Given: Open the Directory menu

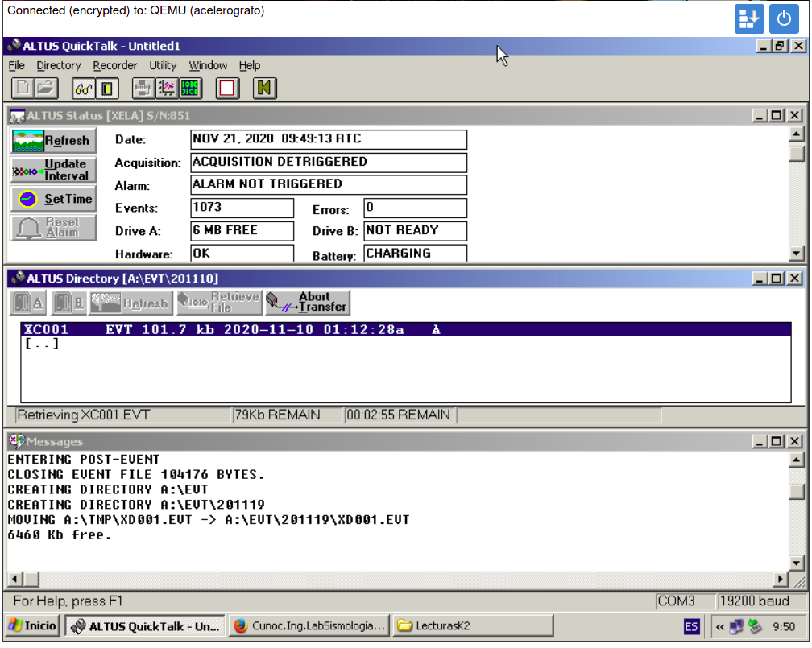Looking at the screenshot, I should tap(59, 65).
